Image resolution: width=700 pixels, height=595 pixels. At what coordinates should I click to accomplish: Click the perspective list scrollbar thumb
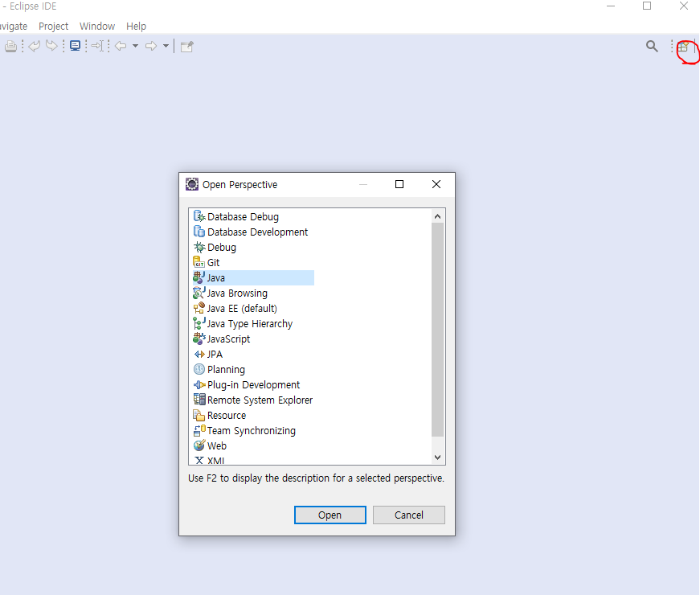coord(437,329)
